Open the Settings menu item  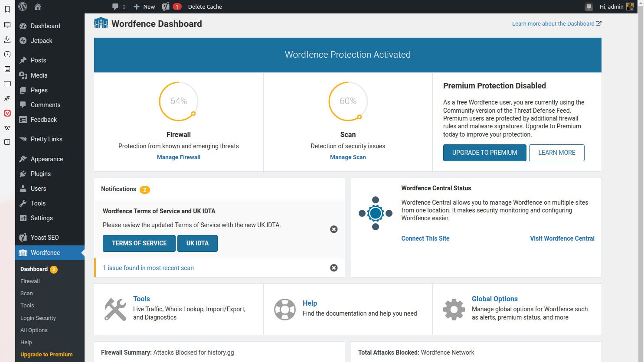tap(50, 218)
